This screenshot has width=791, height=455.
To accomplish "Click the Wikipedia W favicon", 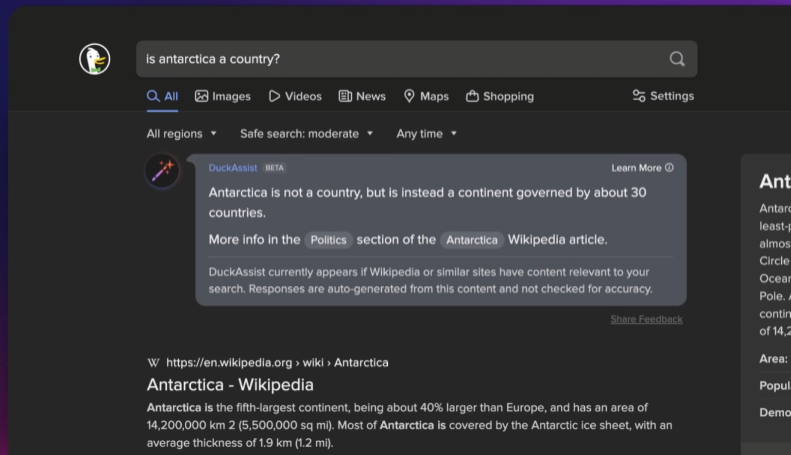I will (153, 363).
